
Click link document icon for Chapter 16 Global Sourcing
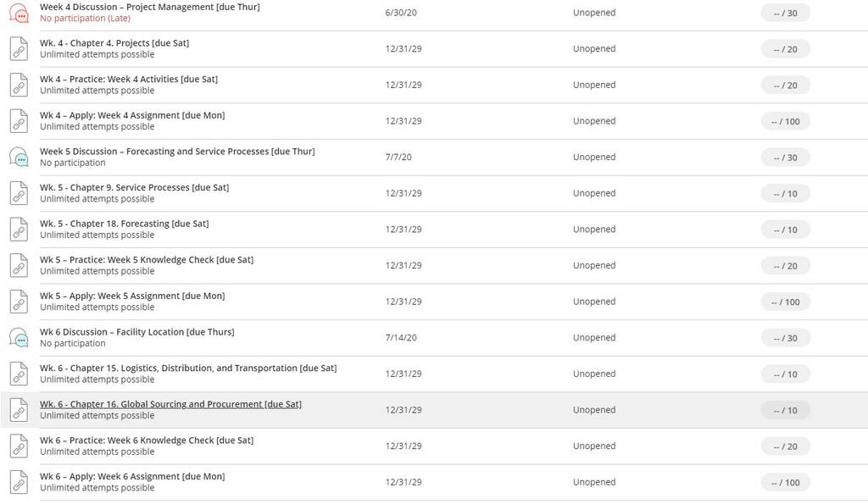19,410
